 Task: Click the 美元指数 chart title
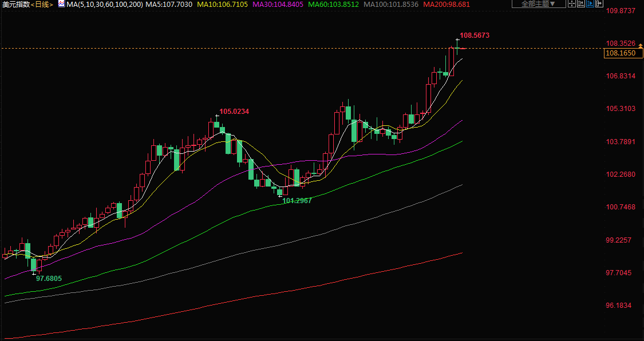15,5
